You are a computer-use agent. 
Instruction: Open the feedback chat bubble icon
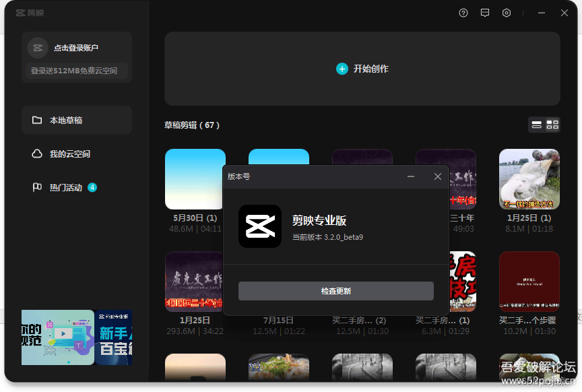coord(485,13)
